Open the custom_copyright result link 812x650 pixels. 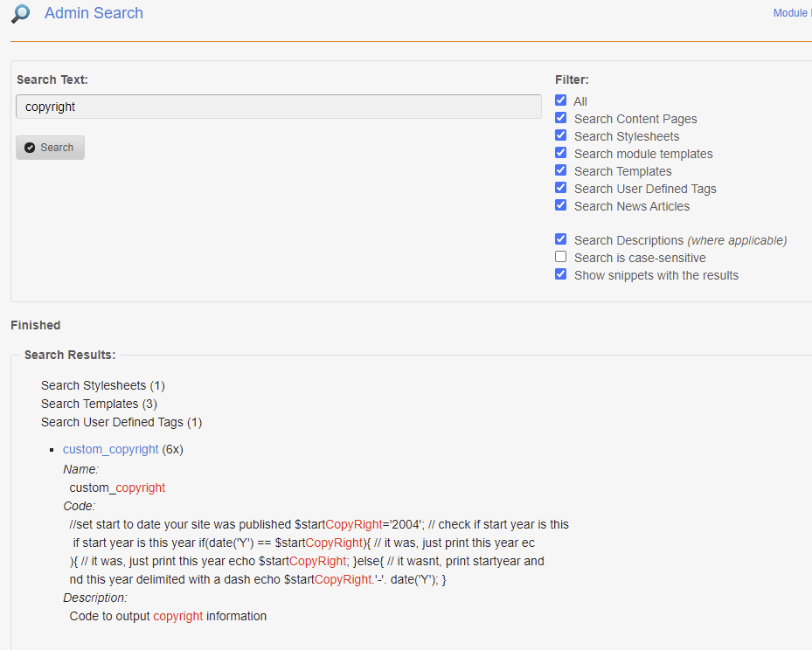coord(110,449)
